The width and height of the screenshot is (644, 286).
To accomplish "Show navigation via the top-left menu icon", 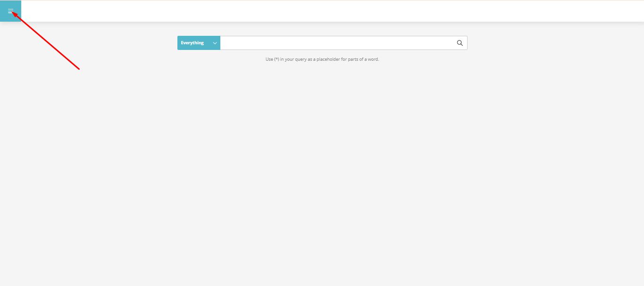I will pyautogui.click(x=10, y=11).
